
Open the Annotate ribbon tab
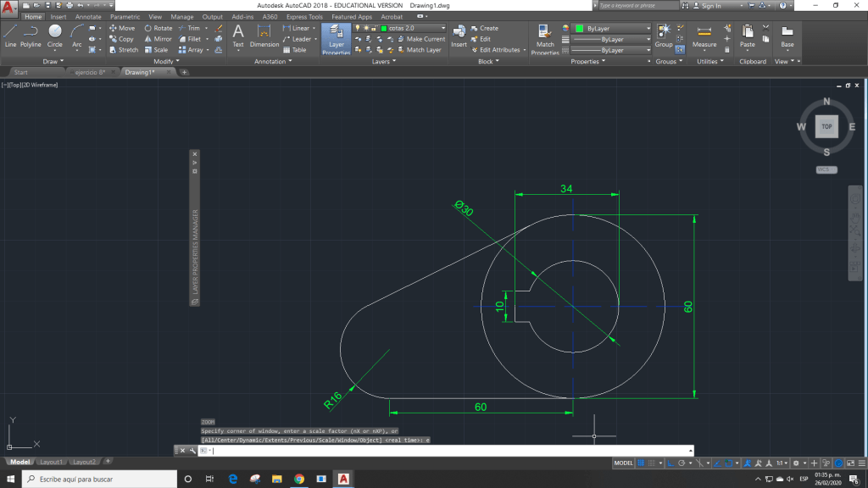tap(88, 16)
